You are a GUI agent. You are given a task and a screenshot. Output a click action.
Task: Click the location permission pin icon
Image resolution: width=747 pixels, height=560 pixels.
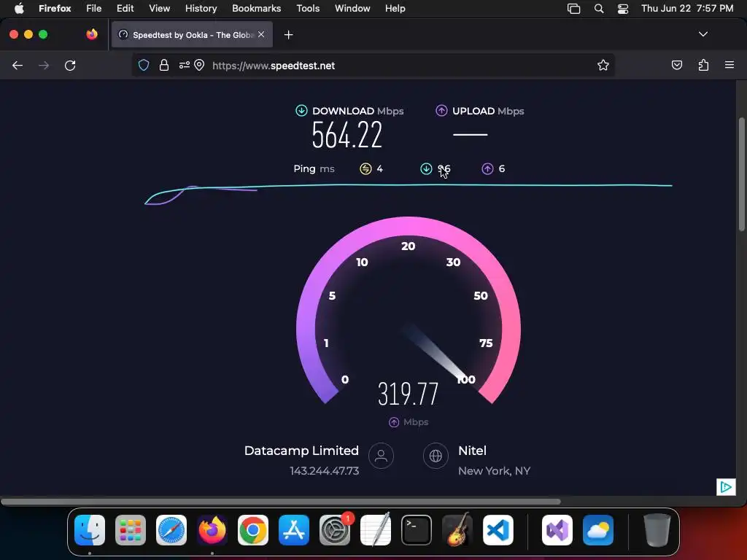199,65
